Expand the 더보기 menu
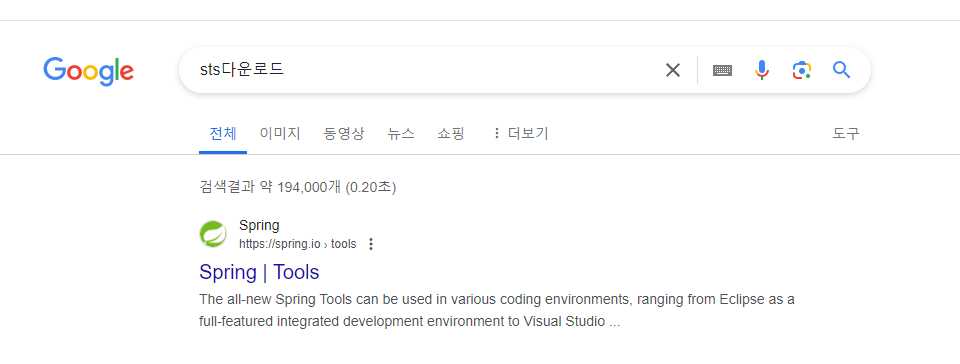 [520, 133]
